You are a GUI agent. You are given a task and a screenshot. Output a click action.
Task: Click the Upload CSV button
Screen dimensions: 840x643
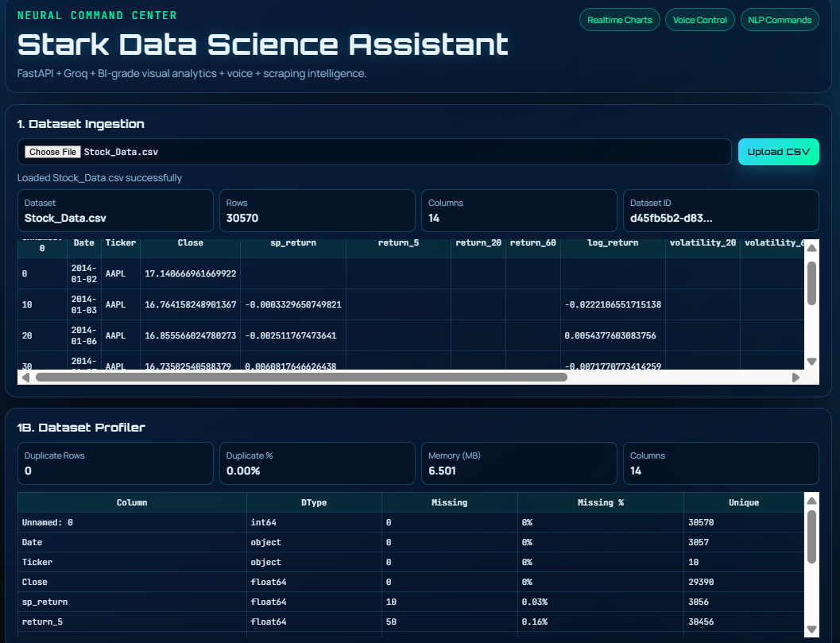pos(778,152)
